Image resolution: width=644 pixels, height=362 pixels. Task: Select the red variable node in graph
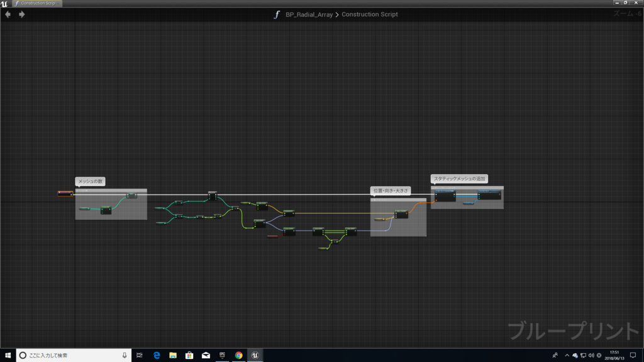(273, 236)
